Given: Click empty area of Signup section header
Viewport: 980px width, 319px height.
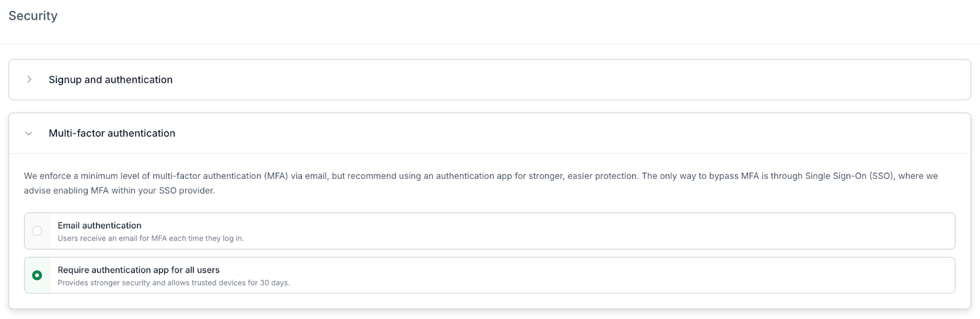Looking at the screenshot, I should 551,80.
